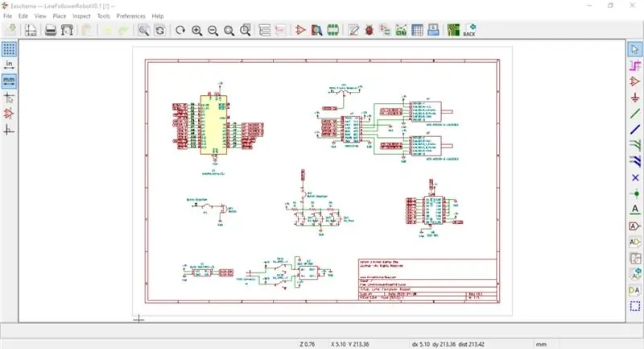Click the Arduino Nano symbol in the schematic
The image size is (644, 349).
pyautogui.click(x=213, y=125)
